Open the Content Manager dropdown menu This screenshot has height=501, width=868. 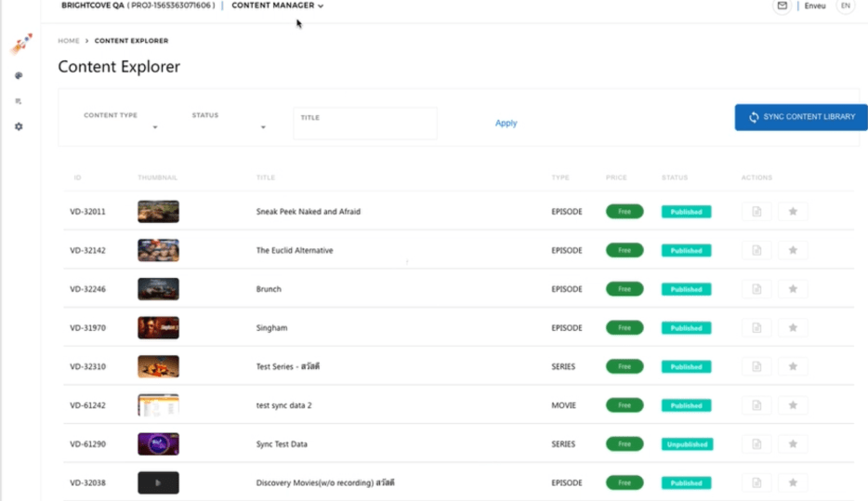(278, 6)
